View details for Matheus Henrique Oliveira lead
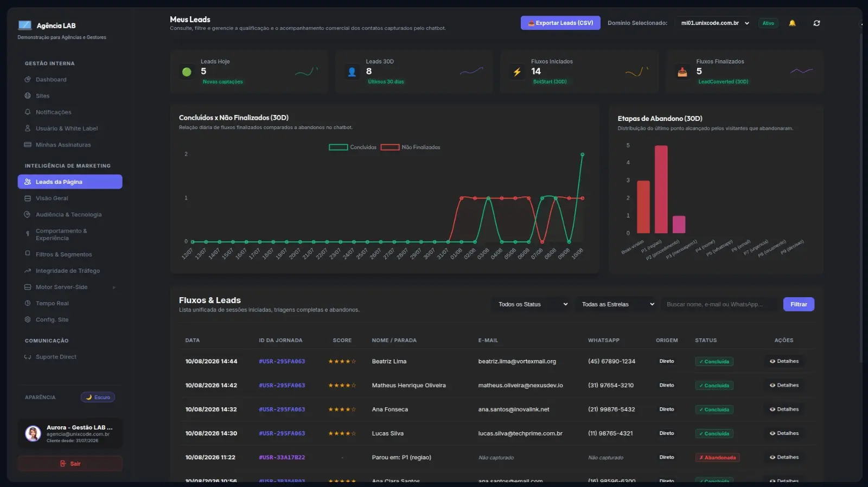868x487 pixels. (x=784, y=385)
